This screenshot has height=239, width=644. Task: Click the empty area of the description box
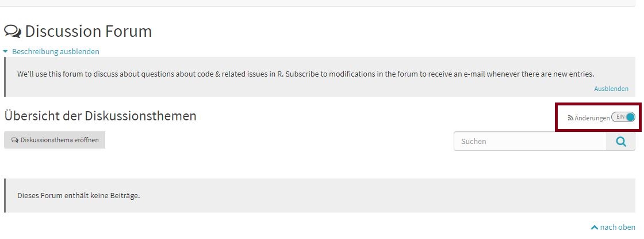tap(287, 89)
